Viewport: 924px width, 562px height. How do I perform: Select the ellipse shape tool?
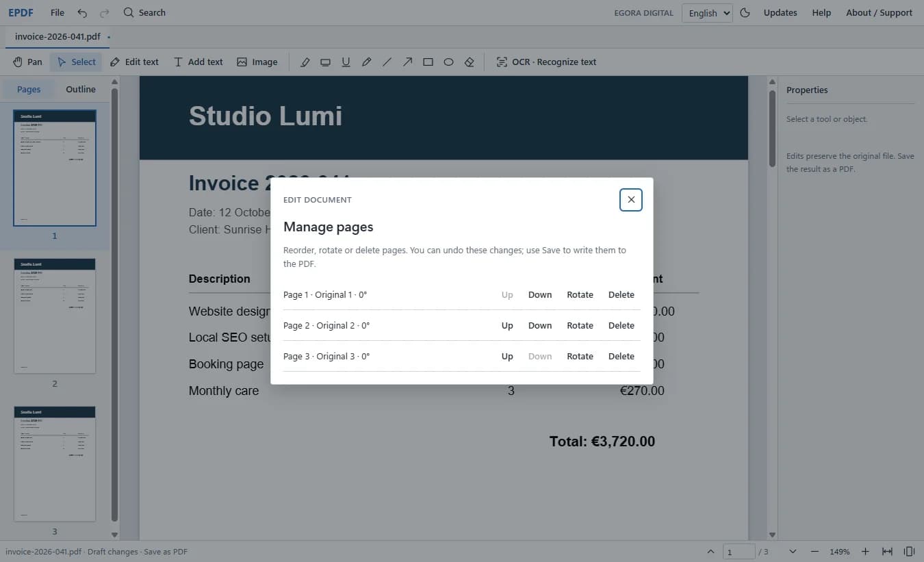(x=449, y=62)
